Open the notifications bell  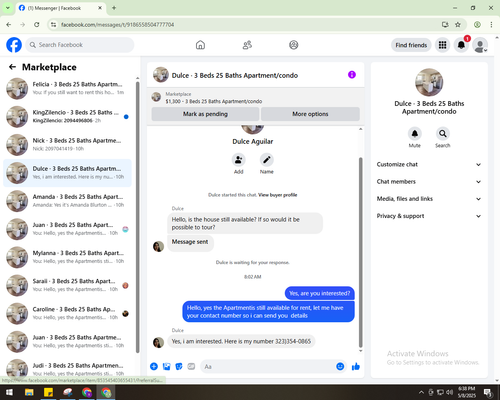click(x=461, y=45)
